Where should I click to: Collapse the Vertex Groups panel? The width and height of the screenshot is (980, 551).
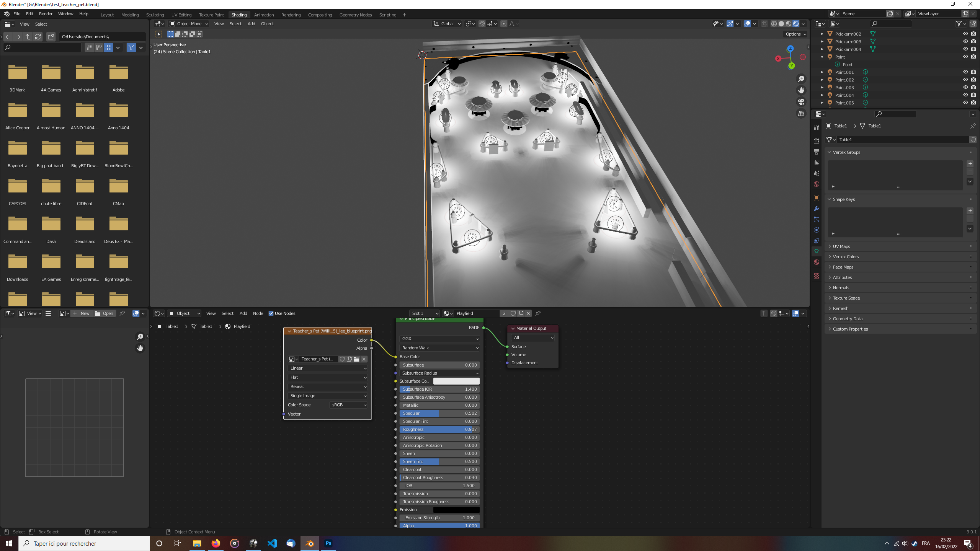tap(846, 152)
